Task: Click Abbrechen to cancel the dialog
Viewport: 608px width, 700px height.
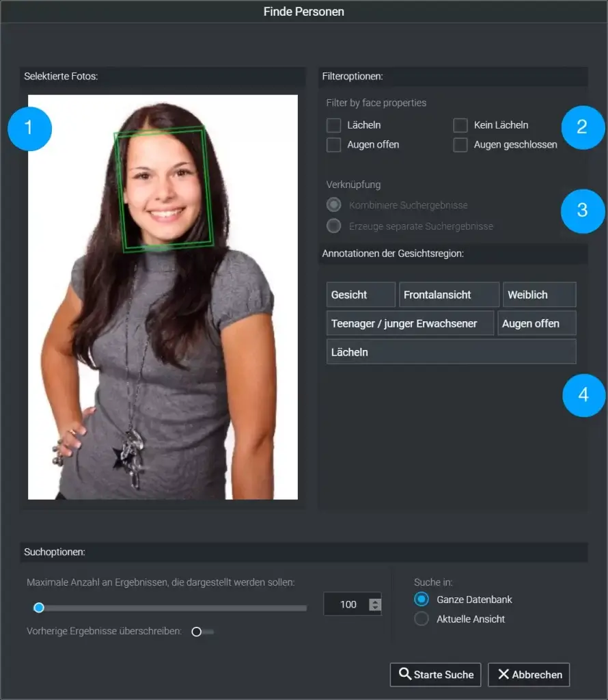Action: click(529, 675)
